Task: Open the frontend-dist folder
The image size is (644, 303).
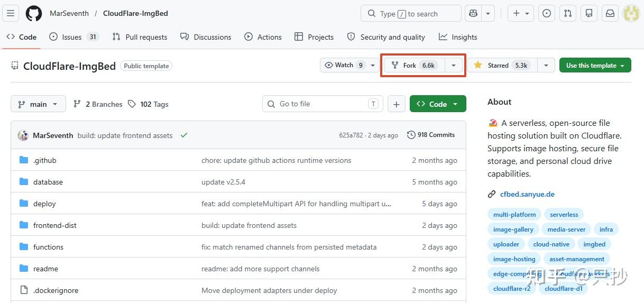Action: (x=54, y=225)
